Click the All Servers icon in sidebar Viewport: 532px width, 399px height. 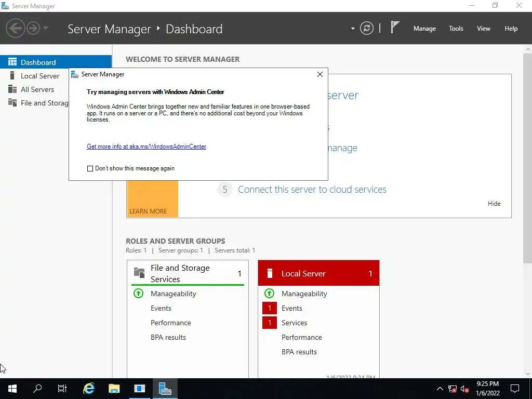click(12, 89)
